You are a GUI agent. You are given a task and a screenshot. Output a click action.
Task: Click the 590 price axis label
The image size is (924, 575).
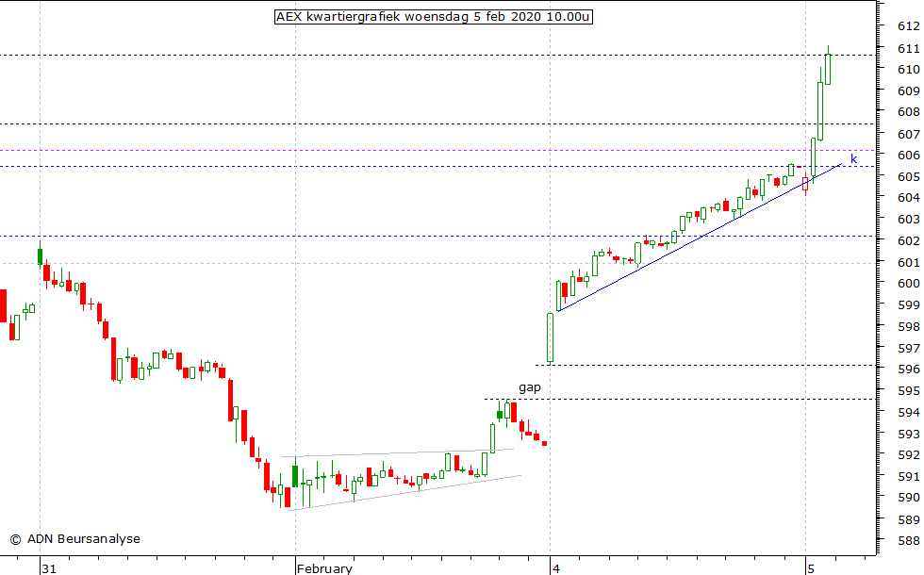pos(908,498)
